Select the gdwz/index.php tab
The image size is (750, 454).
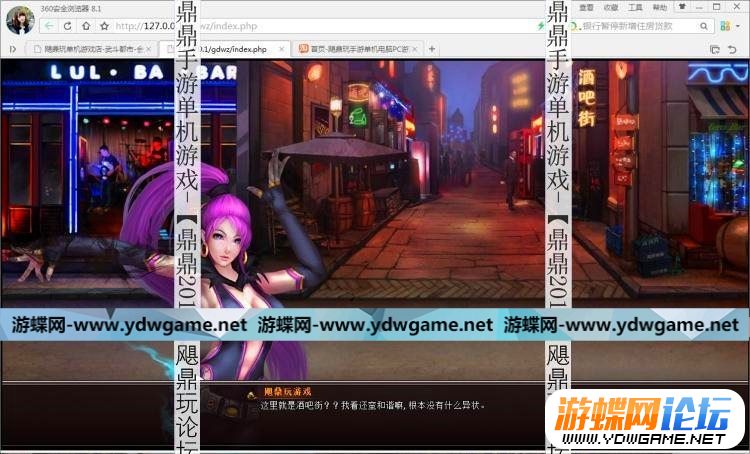coord(224,49)
